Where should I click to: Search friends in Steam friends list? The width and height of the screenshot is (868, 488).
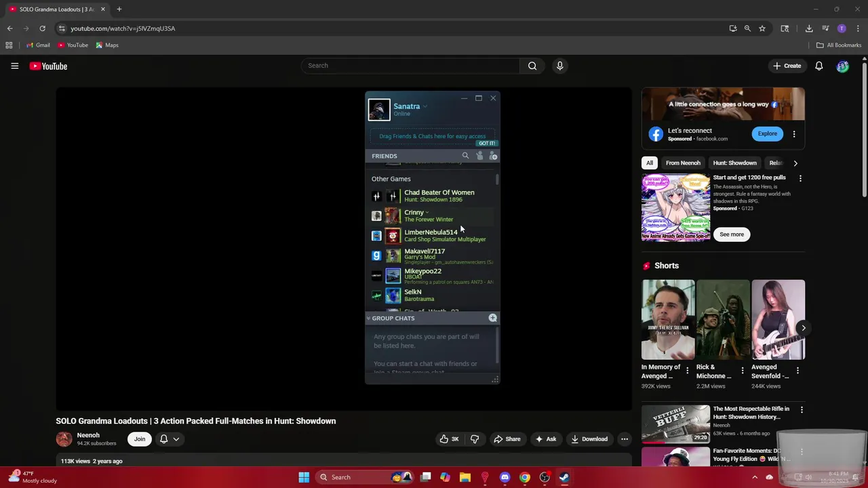tap(465, 156)
